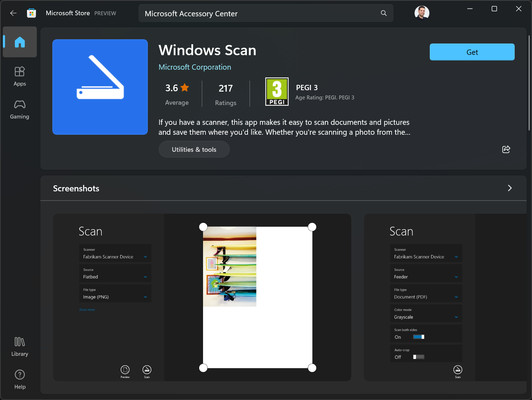Open the Library from the sidebar
The height and width of the screenshot is (400, 532).
pos(19,346)
